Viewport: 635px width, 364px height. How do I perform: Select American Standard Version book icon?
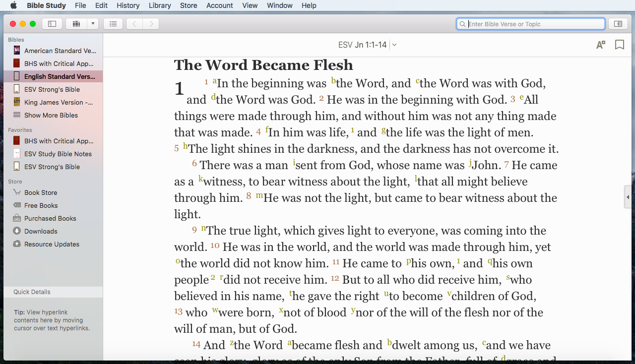pos(17,51)
